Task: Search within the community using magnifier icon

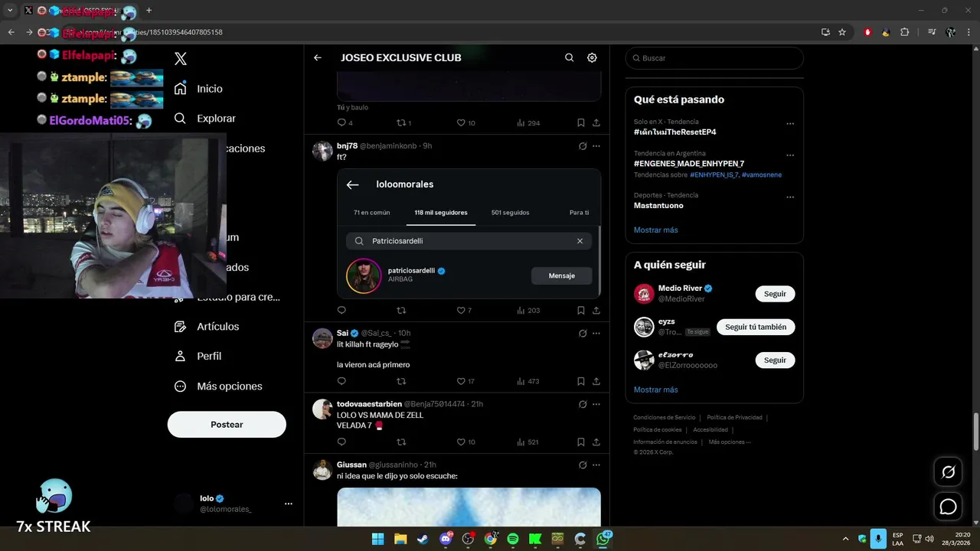Action: (570, 57)
